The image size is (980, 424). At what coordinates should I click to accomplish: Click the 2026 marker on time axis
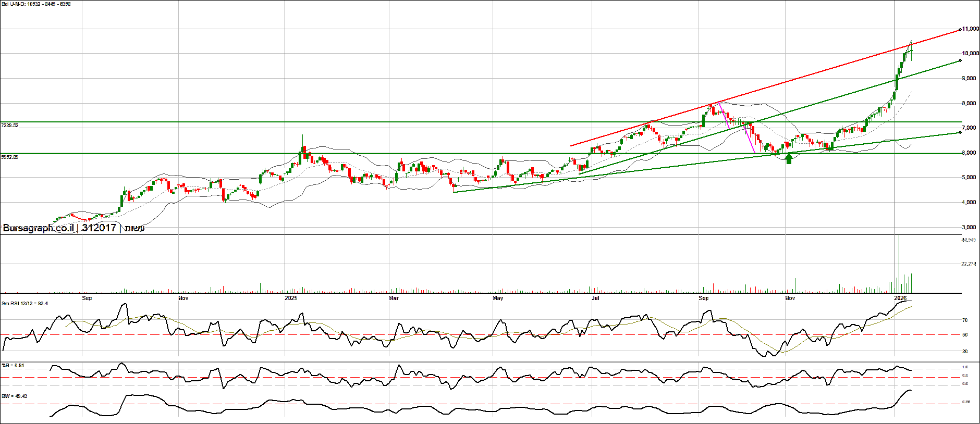point(900,298)
